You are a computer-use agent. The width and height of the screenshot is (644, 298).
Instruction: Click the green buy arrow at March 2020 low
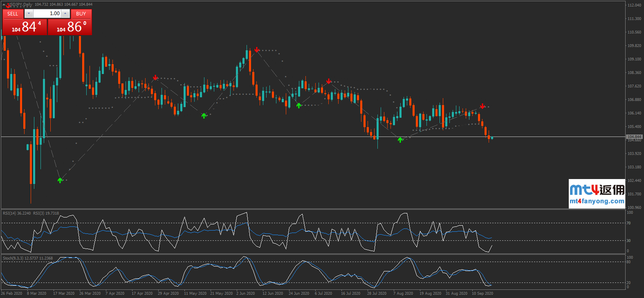point(60,180)
